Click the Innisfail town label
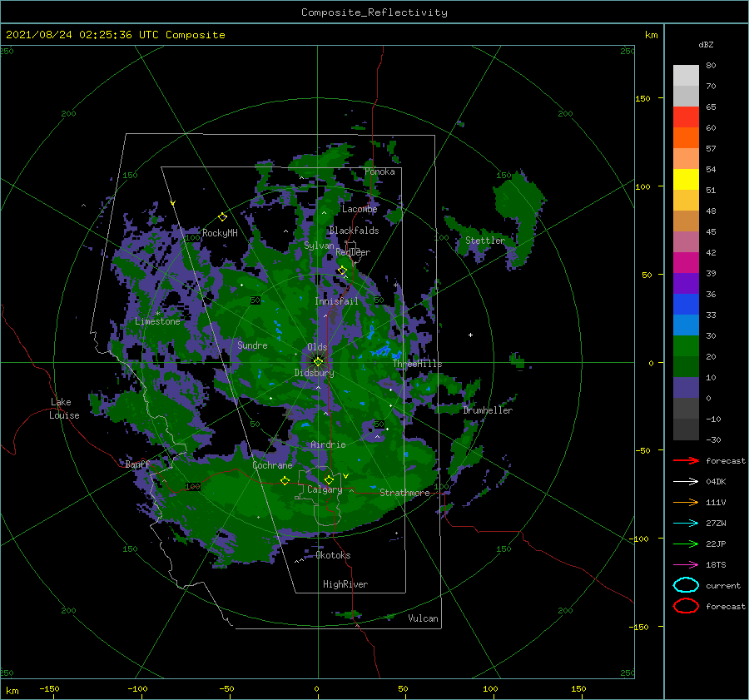Screen dimensions: 749x700 pos(336,301)
